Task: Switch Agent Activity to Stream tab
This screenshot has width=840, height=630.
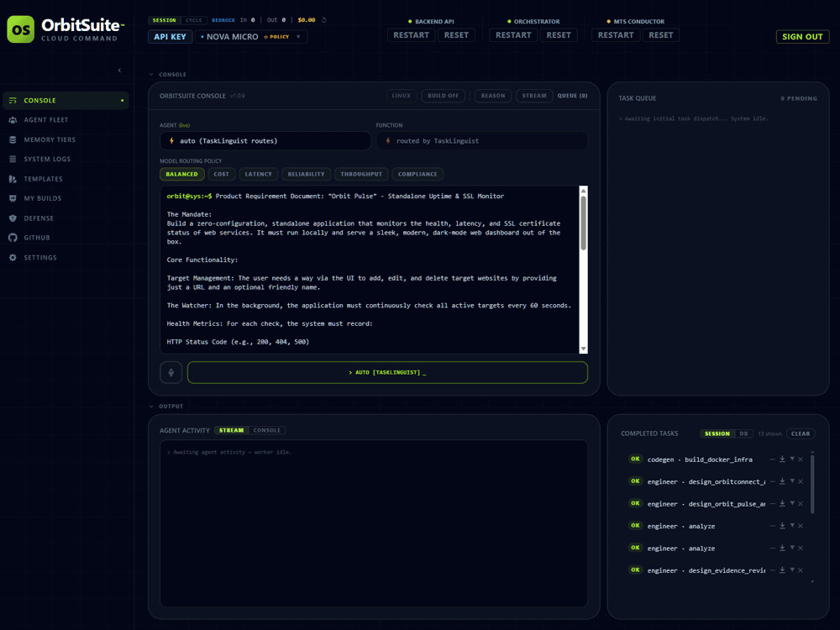Action: (231, 430)
